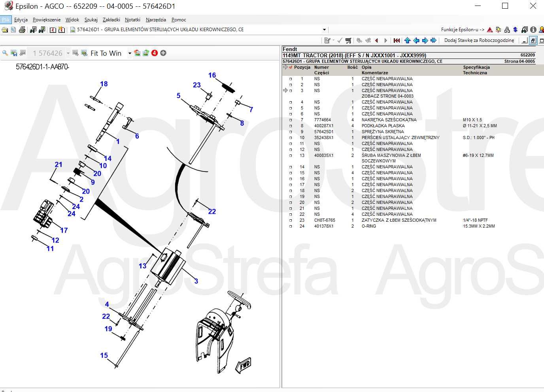
Task: Click the magnifier zoom icon above diagram
Action: pyautogui.click(x=5, y=53)
